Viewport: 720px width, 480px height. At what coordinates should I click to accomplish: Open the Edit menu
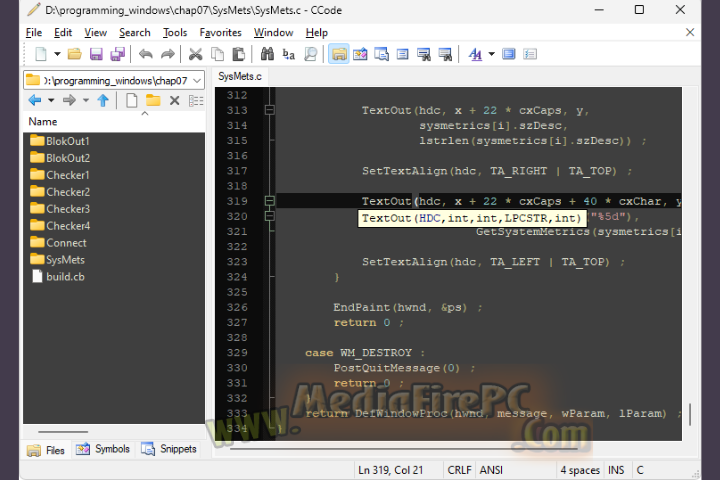click(x=63, y=33)
